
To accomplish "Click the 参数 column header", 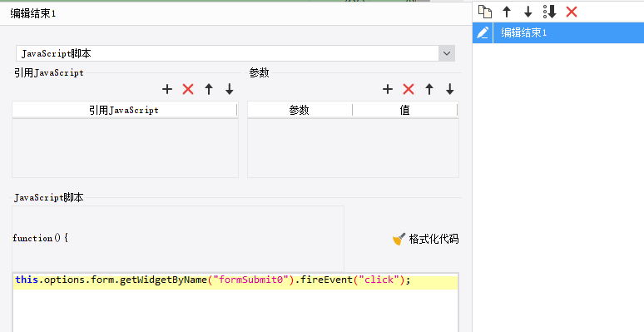I will click(x=300, y=110).
